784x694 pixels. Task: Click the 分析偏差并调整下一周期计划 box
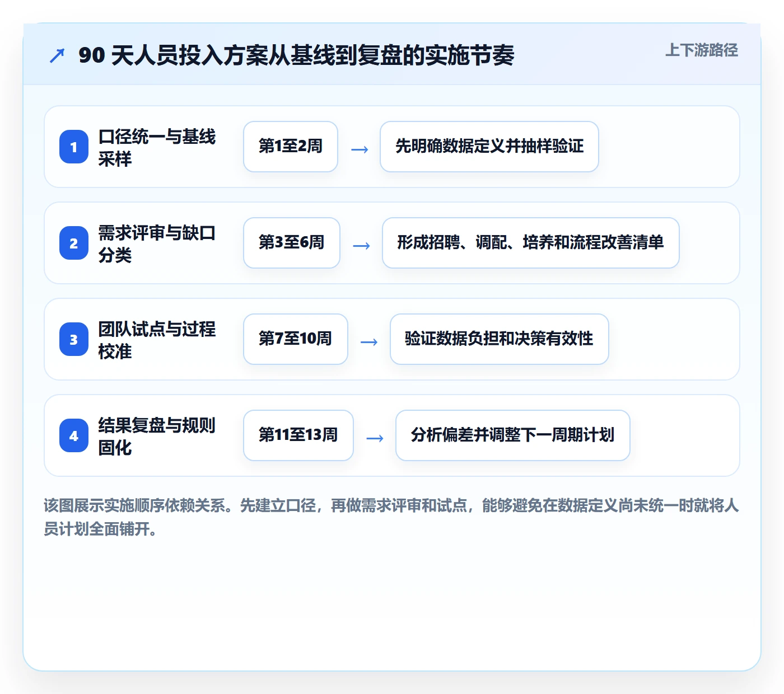pyautogui.click(x=513, y=435)
